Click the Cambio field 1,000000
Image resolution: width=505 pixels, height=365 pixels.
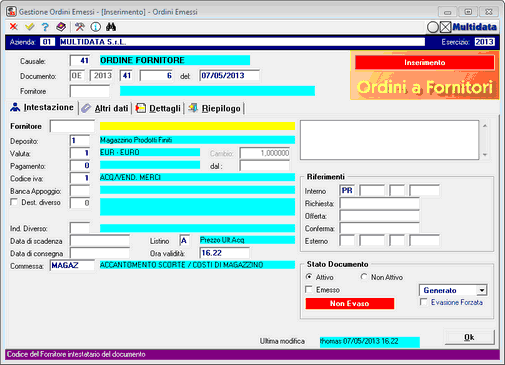265,153
